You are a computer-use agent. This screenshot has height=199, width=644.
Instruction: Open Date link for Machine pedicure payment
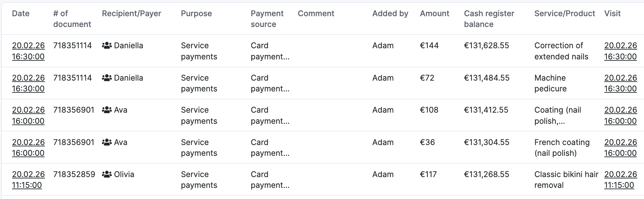click(28, 83)
